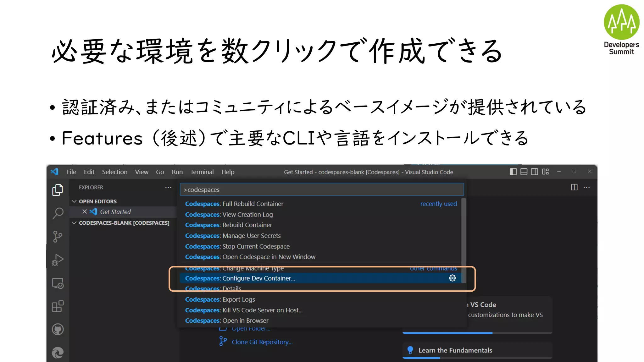This screenshot has width=644, height=362.
Task: Select Codespaces: Open in Browser
Action: pyautogui.click(x=321, y=321)
